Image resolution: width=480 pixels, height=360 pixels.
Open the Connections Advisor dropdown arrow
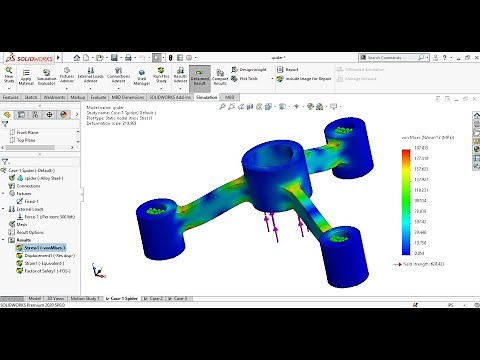point(118,89)
